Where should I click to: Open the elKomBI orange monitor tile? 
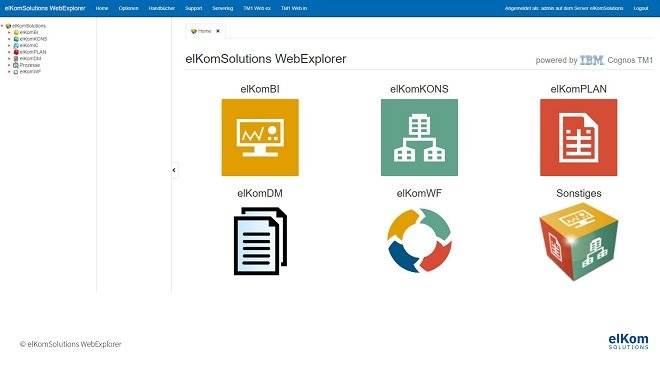[x=260, y=137]
